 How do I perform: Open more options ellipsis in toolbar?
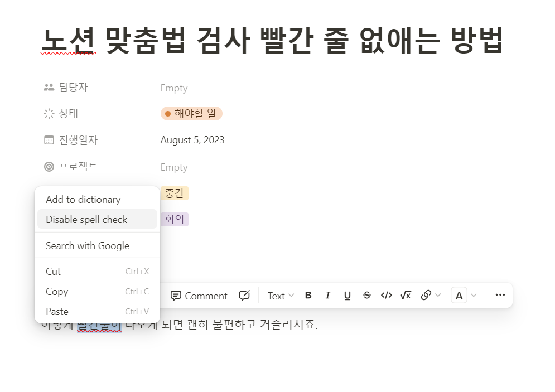tap(500, 295)
